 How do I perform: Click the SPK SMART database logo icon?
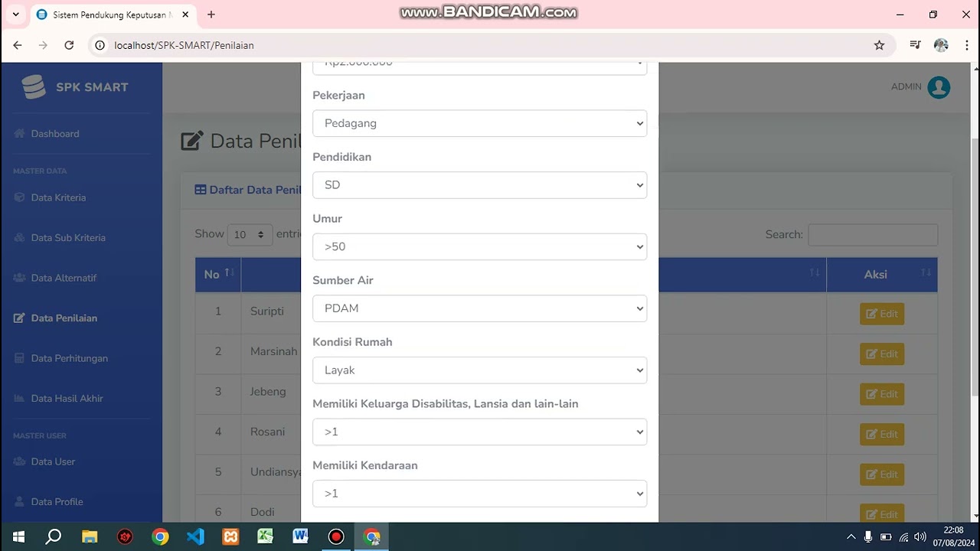tap(34, 87)
